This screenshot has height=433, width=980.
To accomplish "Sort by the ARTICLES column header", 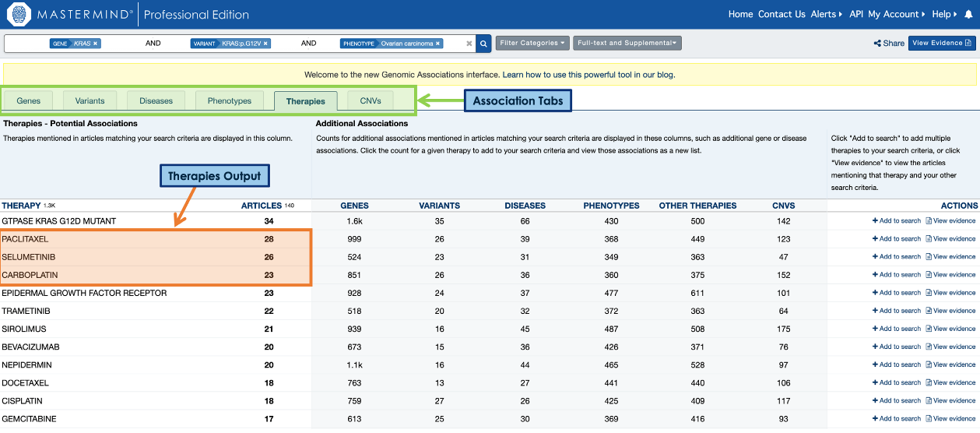I will [x=262, y=206].
